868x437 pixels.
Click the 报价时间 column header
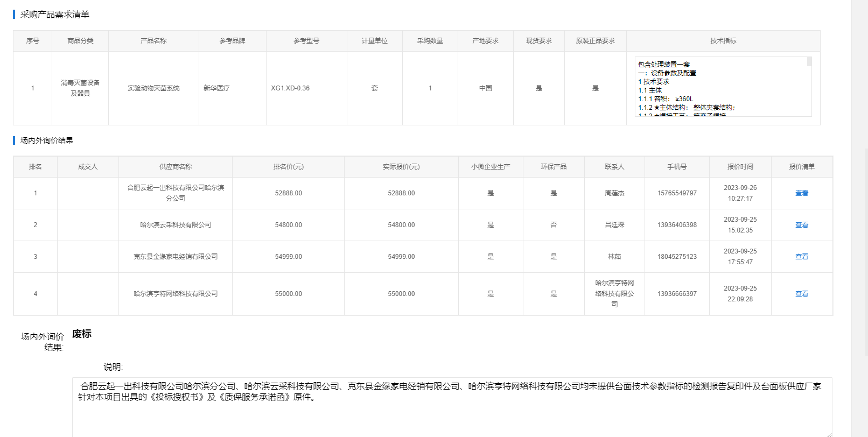(740, 167)
